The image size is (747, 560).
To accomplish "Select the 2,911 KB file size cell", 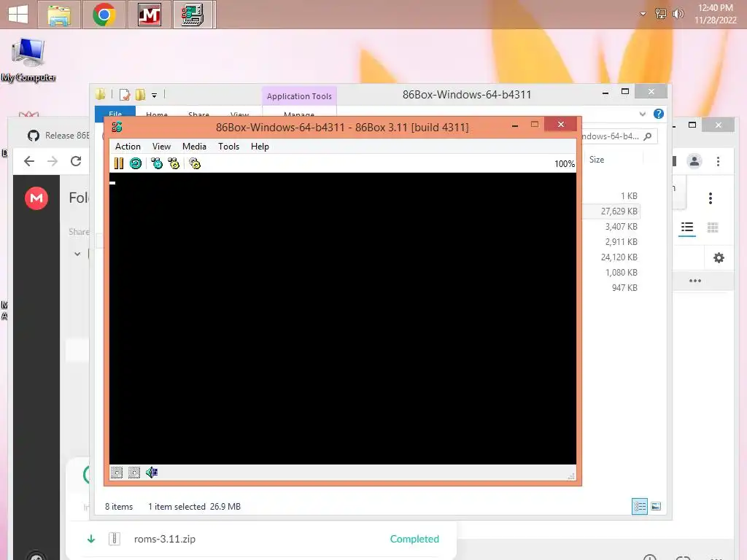I will [622, 242].
